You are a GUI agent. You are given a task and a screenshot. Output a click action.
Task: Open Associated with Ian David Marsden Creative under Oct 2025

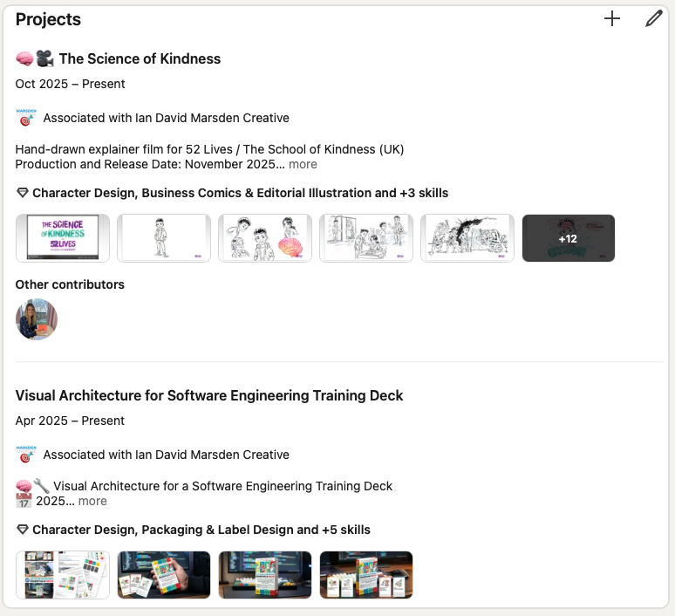pos(167,118)
